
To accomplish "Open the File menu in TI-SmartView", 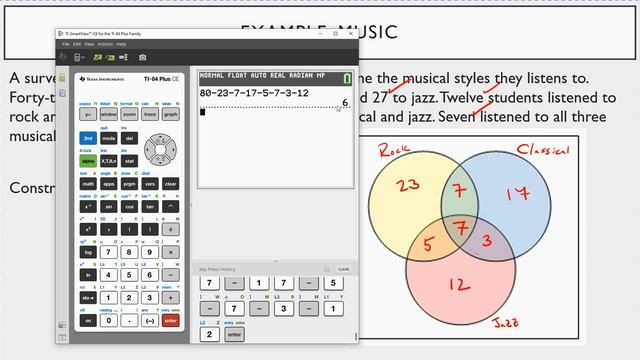I will [x=66, y=44].
